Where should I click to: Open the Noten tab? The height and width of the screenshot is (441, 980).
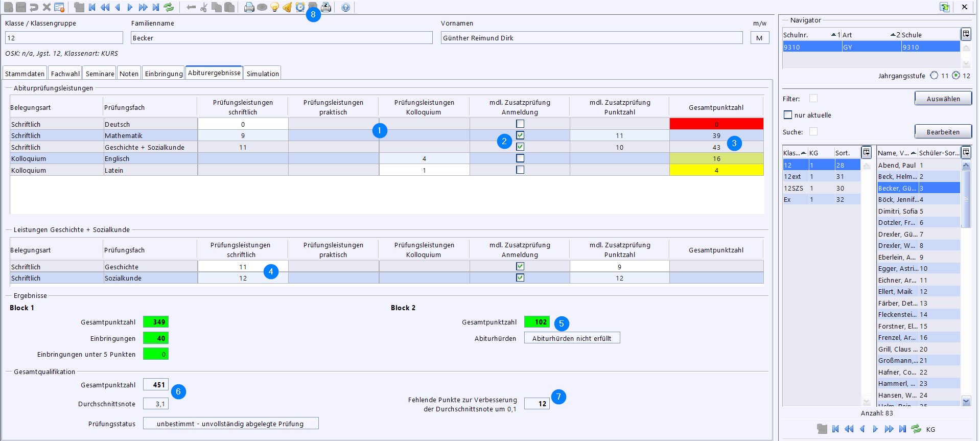(x=129, y=74)
